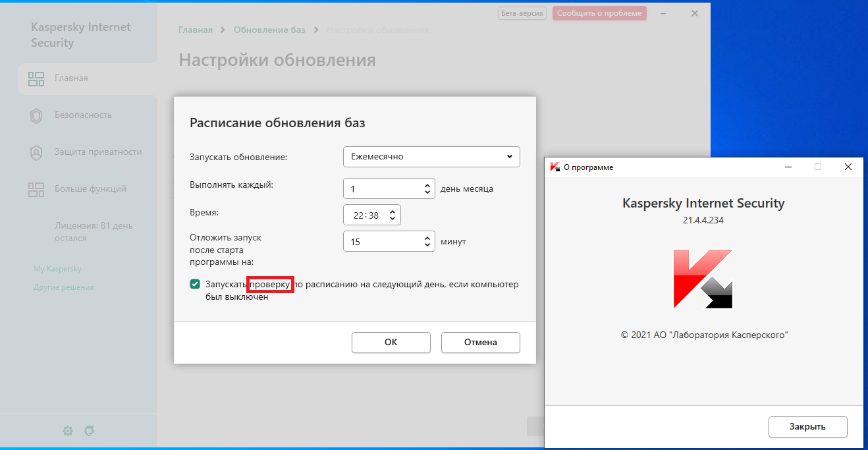Click the copyright text Лаборатория Касперского
Viewport: 868px width, 450px height.
tap(704, 335)
